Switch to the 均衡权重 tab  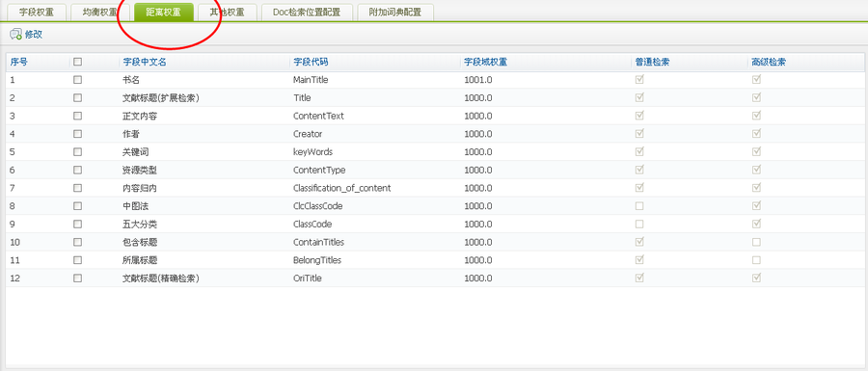(x=100, y=13)
